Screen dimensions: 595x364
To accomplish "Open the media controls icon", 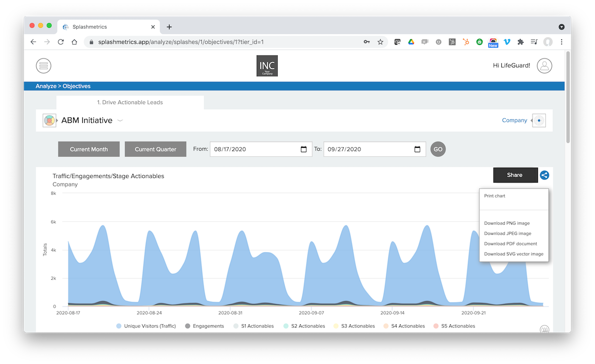I will [534, 42].
